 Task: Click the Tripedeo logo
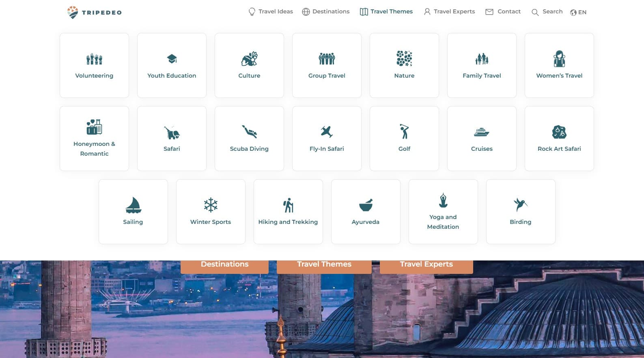(94, 12)
